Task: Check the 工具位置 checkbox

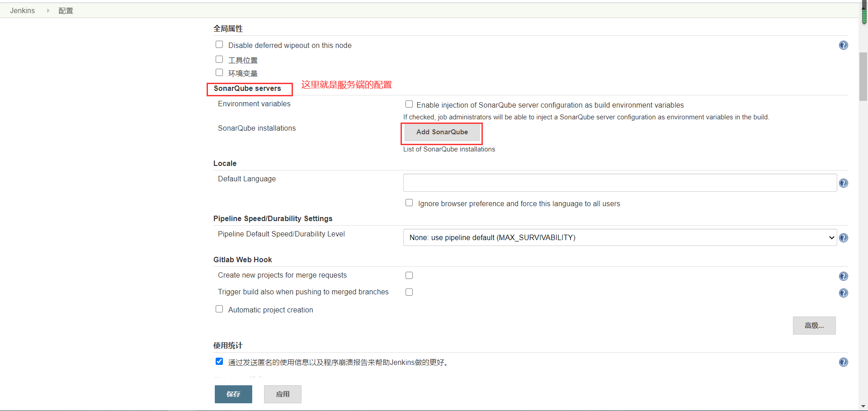Action: tap(219, 59)
